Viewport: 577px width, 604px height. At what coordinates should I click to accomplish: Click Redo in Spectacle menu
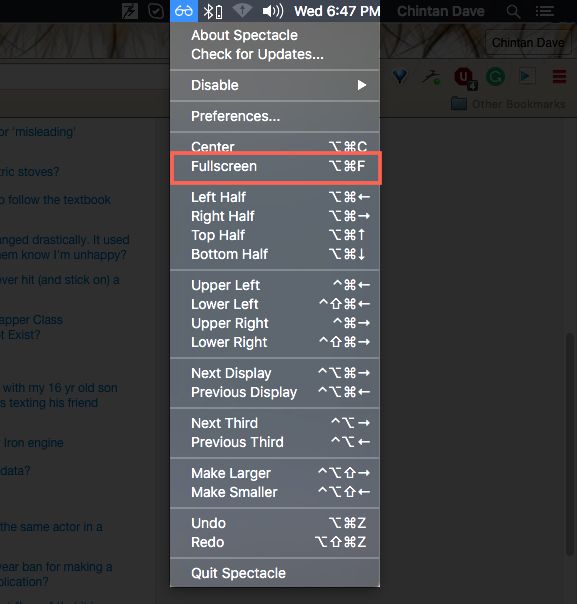click(275, 542)
